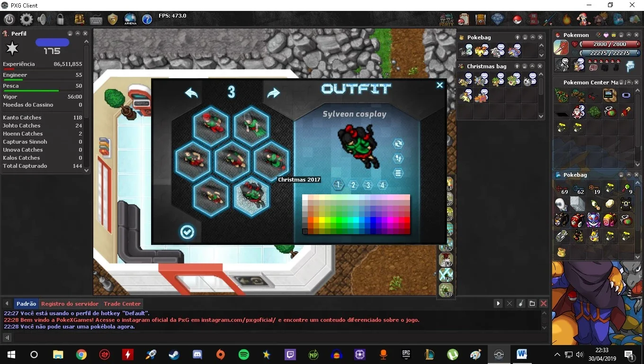Open the Party icon in top toolbar
Screen dimensions: 644x364
click(x=447, y=19)
